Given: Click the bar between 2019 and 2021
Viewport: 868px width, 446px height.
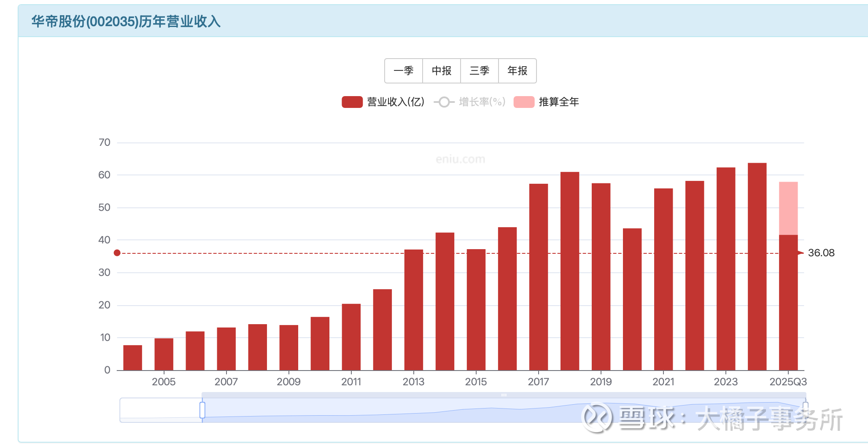Looking at the screenshot, I should pyautogui.click(x=632, y=299).
